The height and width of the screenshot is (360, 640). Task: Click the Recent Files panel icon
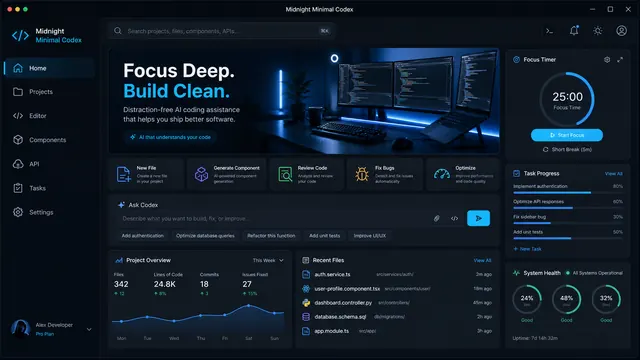pyautogui.click(x=305, y=260)
